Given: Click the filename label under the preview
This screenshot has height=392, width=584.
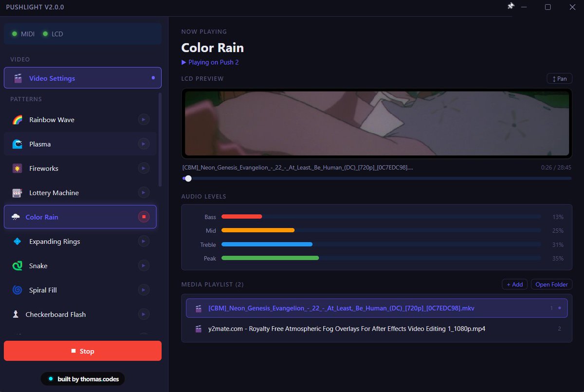Looking at the screenshot, I should click(298, 167).
